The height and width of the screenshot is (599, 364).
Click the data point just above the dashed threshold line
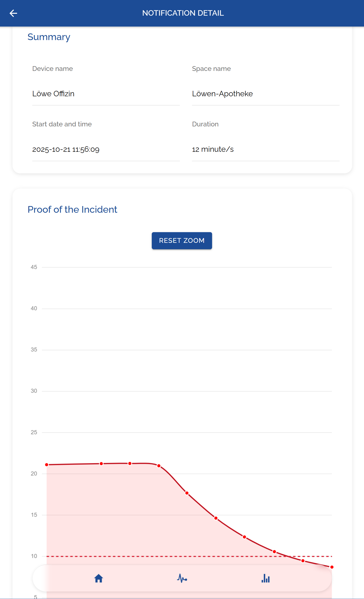coord(274,552)
